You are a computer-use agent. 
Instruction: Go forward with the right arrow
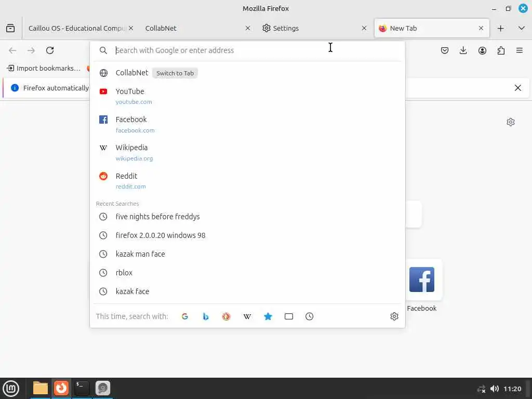tap(31, 50)
